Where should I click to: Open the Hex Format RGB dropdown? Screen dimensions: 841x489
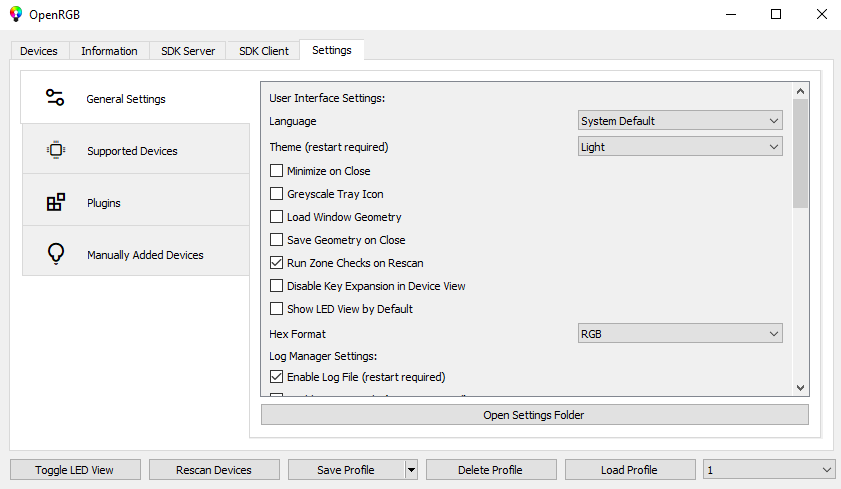(680, 334)
